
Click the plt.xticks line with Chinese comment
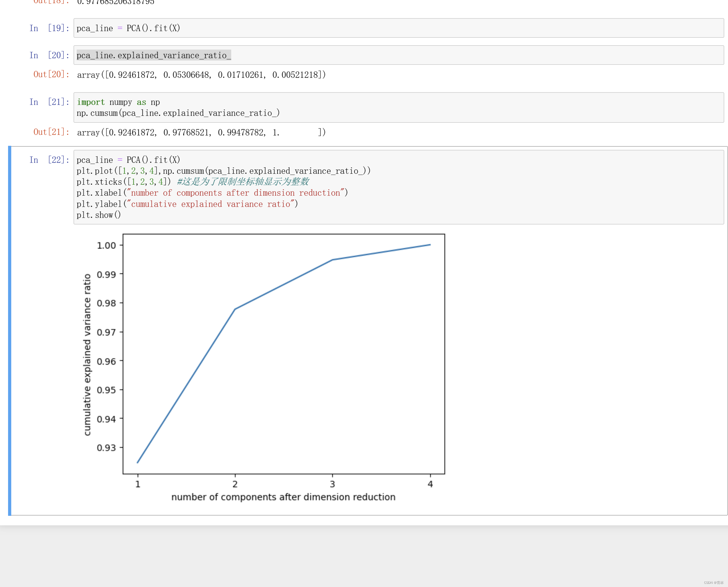tap(193, 182)
